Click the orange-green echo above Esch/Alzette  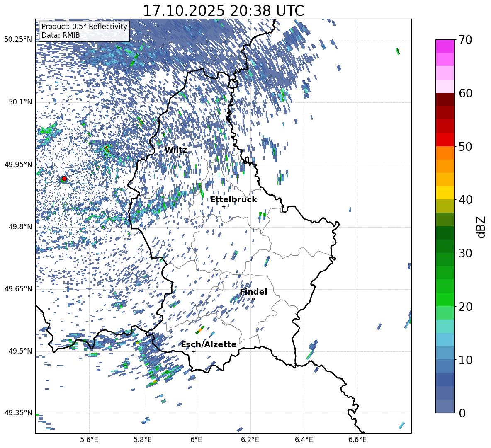[x=200, y=330]
